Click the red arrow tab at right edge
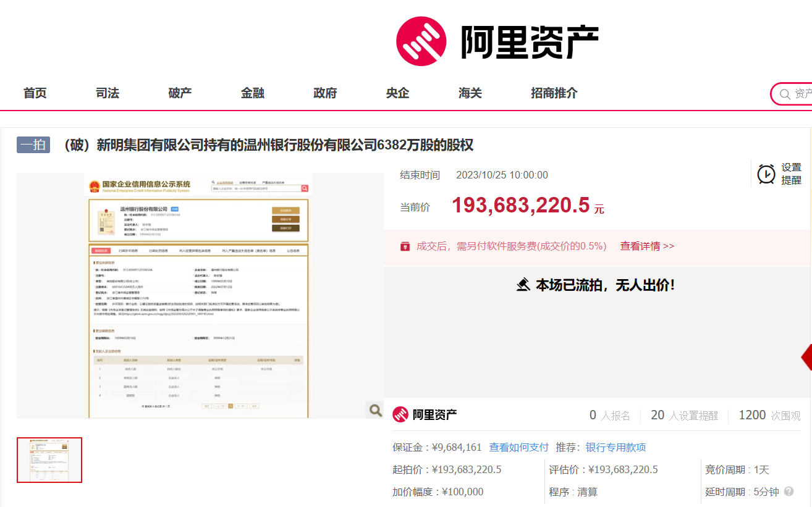Screen dimensions: 812x507 (806, 358)
